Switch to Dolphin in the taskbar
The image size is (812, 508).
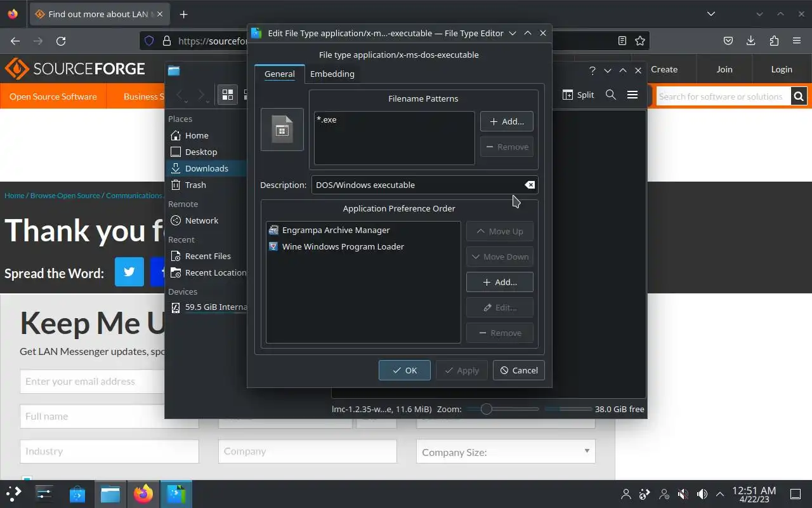coord(110,493)
